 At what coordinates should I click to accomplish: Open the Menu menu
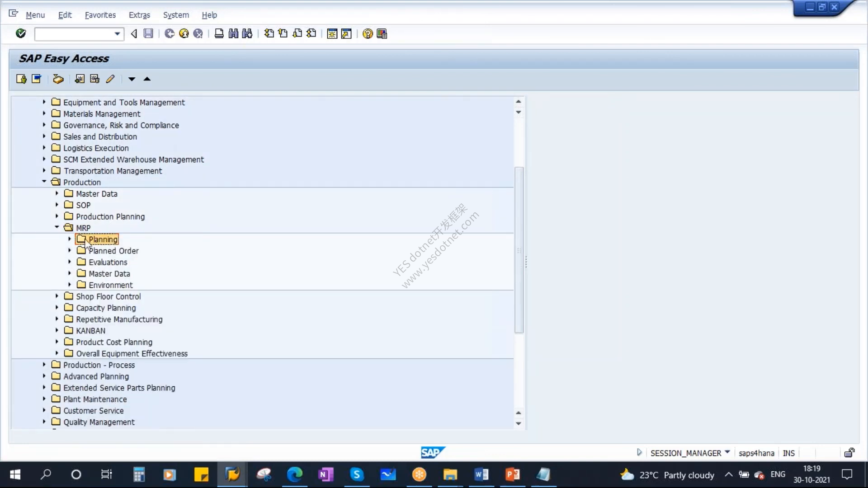coord(35,15)
